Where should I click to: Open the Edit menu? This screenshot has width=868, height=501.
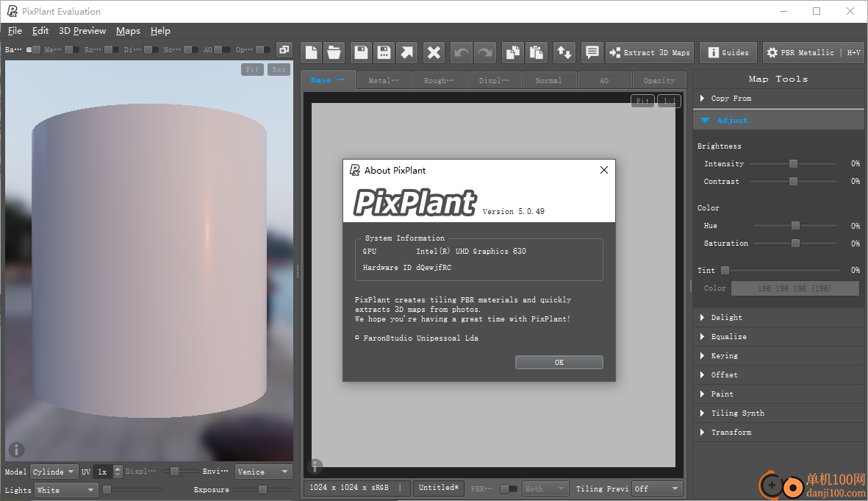[x=40, y=31]
